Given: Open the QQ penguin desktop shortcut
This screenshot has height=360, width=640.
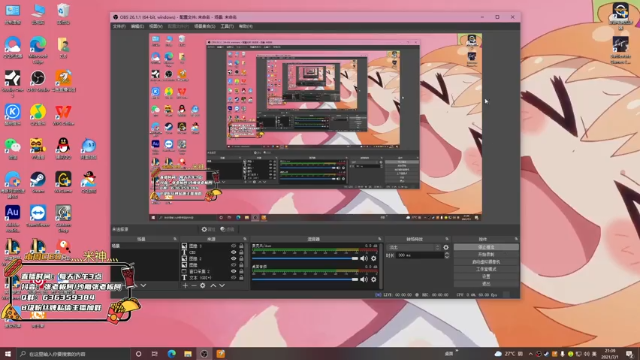Looking at the screenshot, I should tap(63, 148).
